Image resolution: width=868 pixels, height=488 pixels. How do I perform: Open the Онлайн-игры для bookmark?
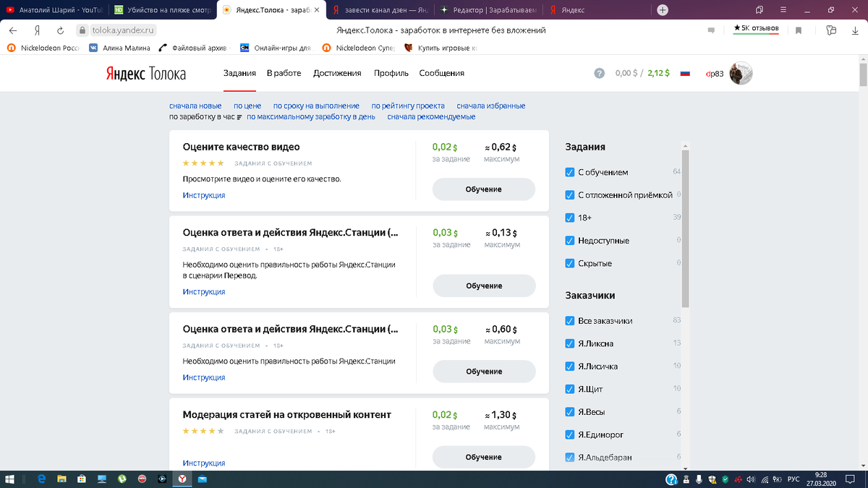click(x=275, y=48)
